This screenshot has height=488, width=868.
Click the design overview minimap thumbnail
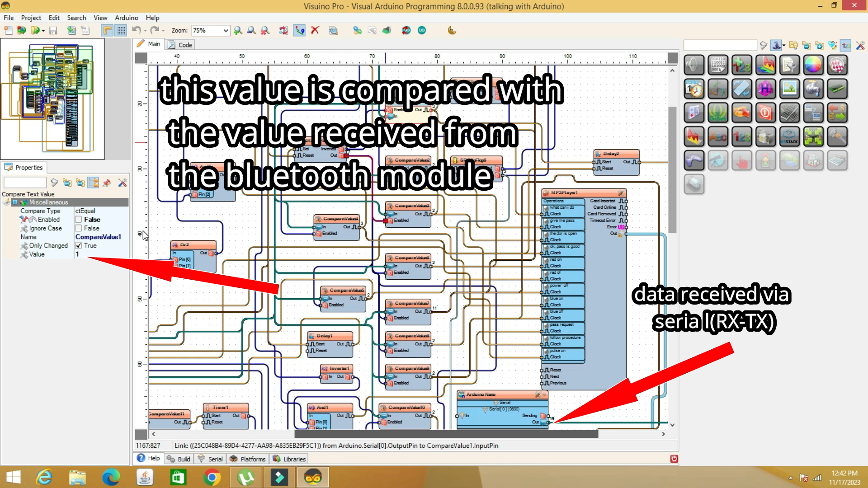(x=52, y=99)
